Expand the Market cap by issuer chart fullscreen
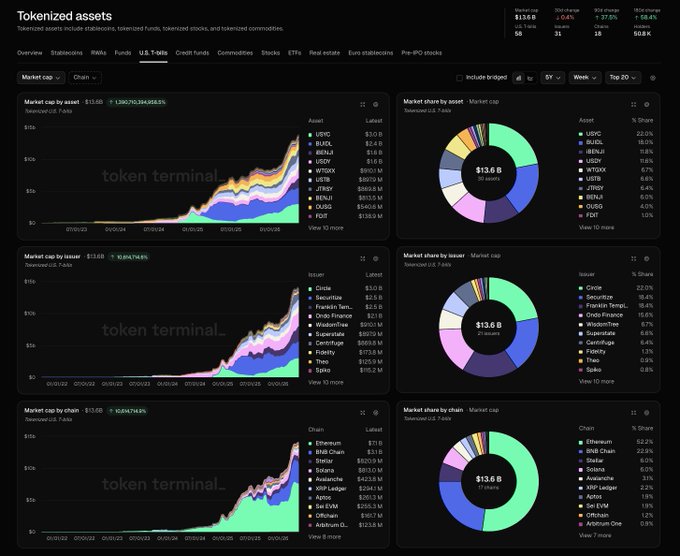This screenshot has height=556, width=680. tap(363, 258)
